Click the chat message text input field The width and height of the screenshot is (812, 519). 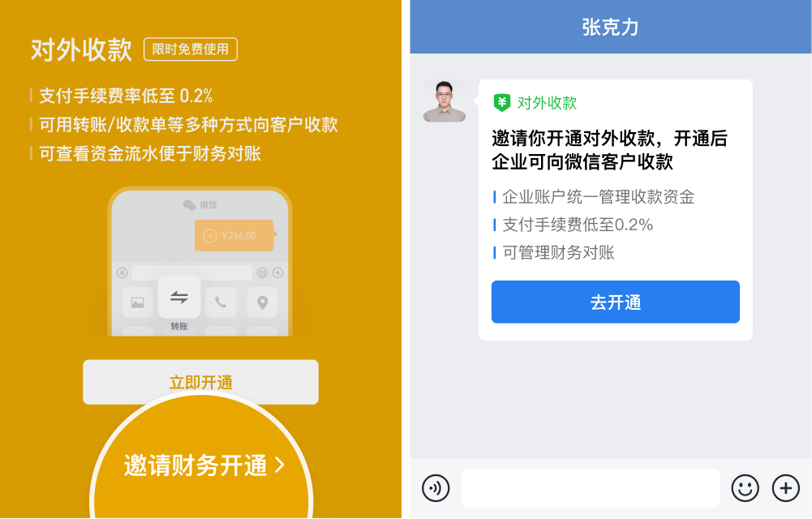coord(591,488)
